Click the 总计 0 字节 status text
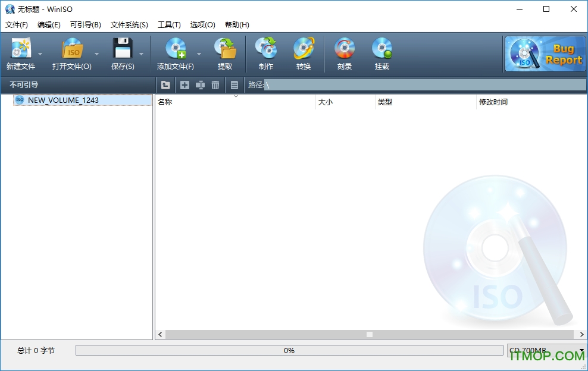The height and width of the screenshot is (371, 588). point(36,350)
